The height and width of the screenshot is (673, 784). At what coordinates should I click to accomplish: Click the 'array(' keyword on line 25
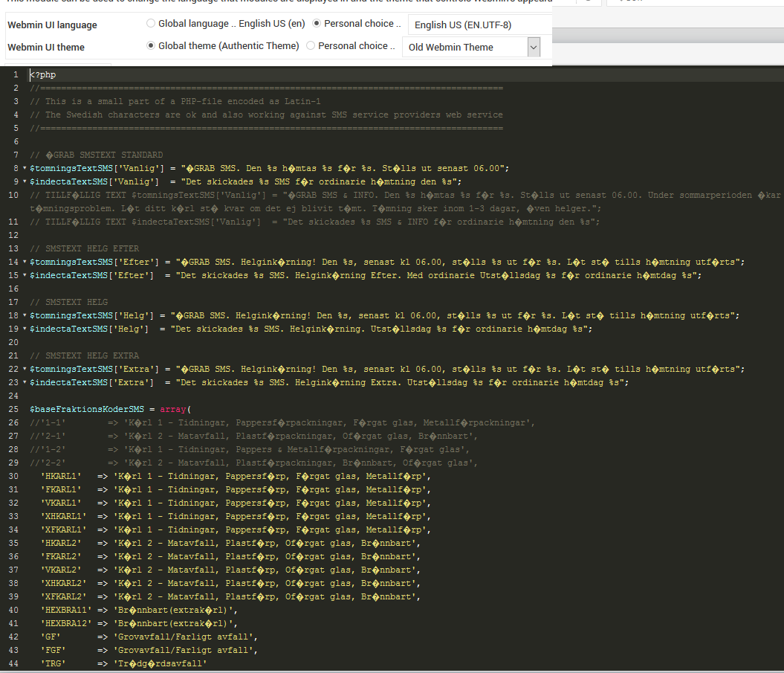(175, 409)
